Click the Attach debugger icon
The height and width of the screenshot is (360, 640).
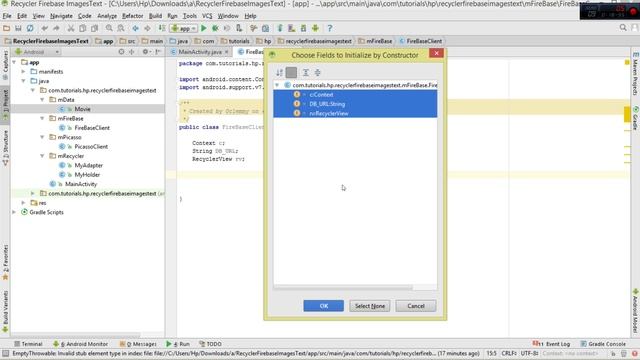pyautogui.click(x=239, y=28)
